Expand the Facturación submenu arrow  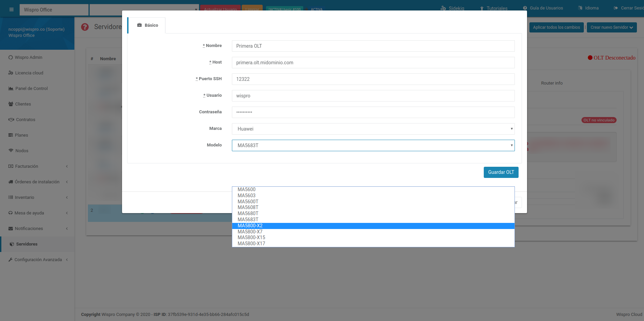coord(67,166)
